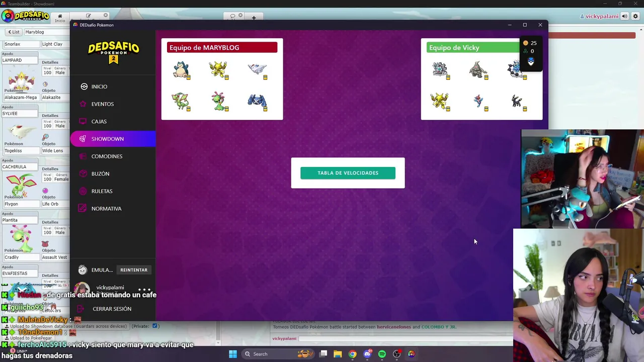Click Metagross in Equipo de MARYBLOG
This screenshot has width=644, height=362.
pos(257,101)
